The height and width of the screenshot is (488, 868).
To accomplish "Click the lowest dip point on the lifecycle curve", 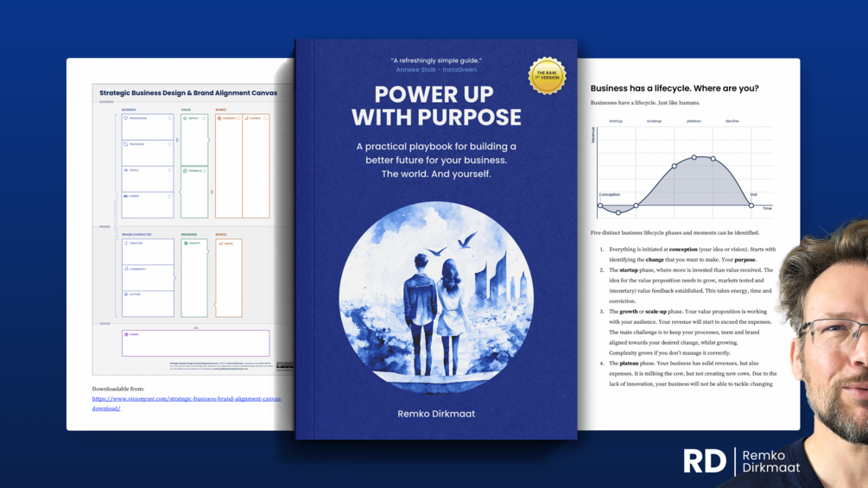I will (x=618, y=212).
